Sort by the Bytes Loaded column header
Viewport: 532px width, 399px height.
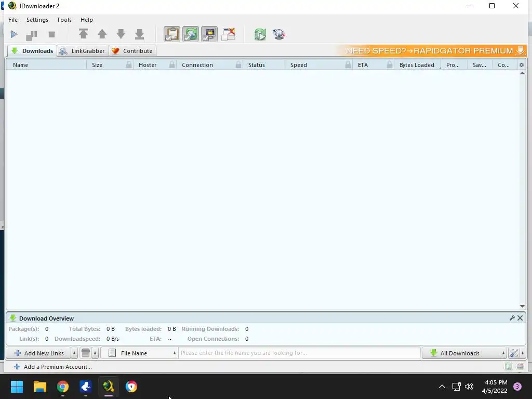click(x=417, y=65)
